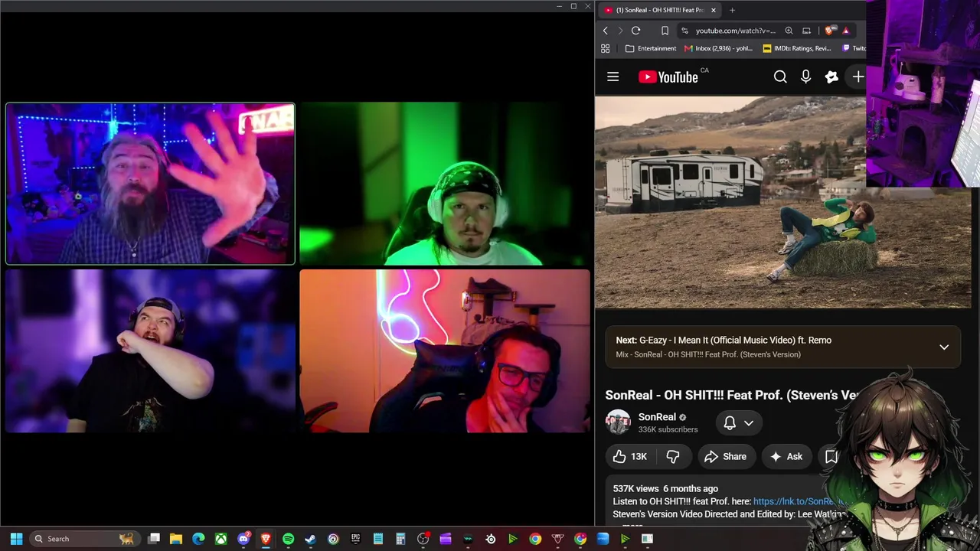Open the browser apps grid icon
Image resolution: width=980 pixels, height=551 pixels.
[x=605, y=48]
